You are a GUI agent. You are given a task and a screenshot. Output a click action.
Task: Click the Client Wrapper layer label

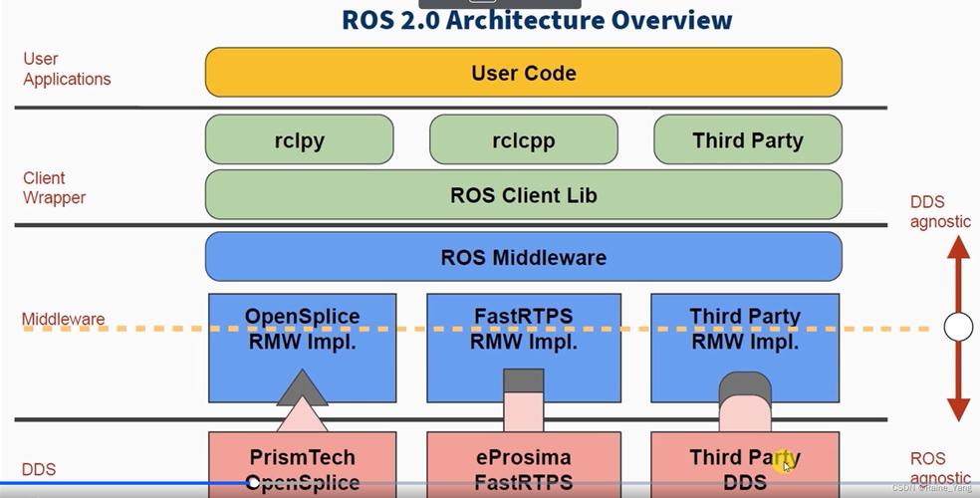[55, 187]
